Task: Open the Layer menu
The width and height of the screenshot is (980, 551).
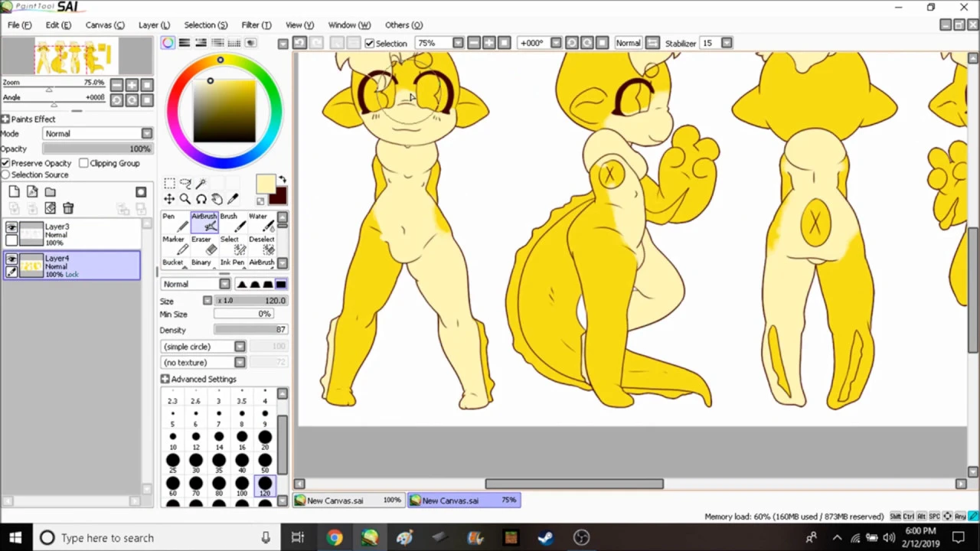Action: [154, 24]
